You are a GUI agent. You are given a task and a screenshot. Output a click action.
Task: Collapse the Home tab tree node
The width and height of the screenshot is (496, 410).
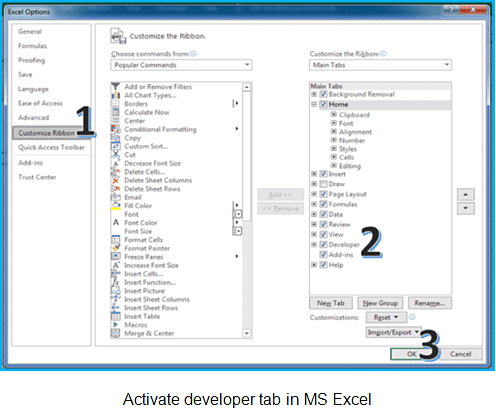tap(314, 105)
